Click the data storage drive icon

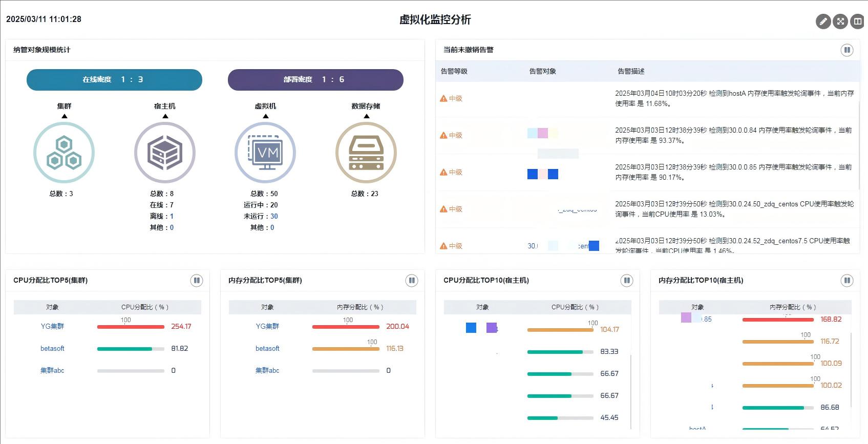(x=366, y=153)
